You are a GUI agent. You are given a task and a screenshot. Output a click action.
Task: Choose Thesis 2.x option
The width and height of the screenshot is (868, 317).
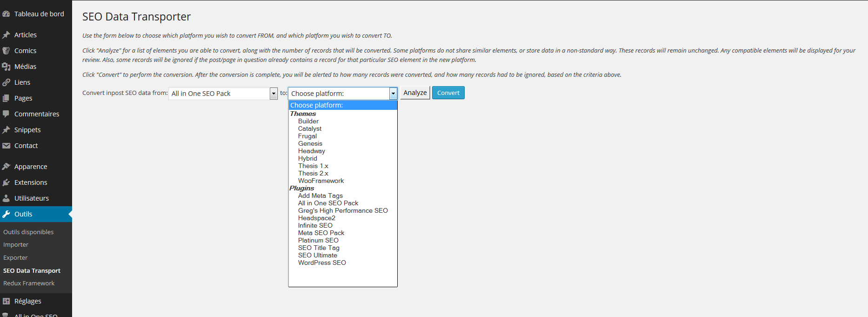tap(313, 173)
